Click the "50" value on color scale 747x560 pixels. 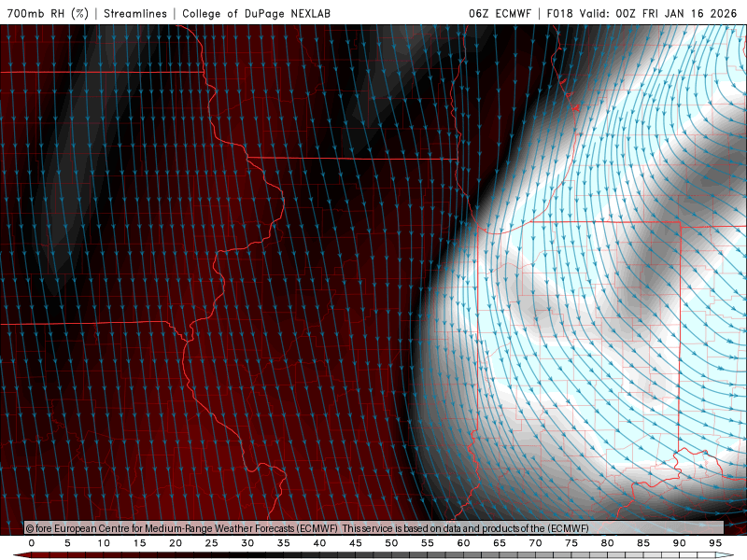(391, 543)
